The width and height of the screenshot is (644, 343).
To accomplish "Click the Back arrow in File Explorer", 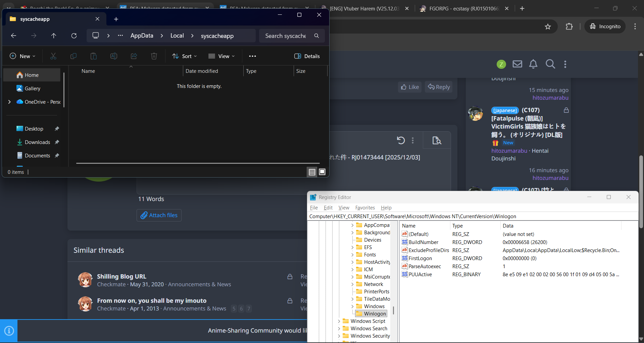I will [x=13, y=36].
